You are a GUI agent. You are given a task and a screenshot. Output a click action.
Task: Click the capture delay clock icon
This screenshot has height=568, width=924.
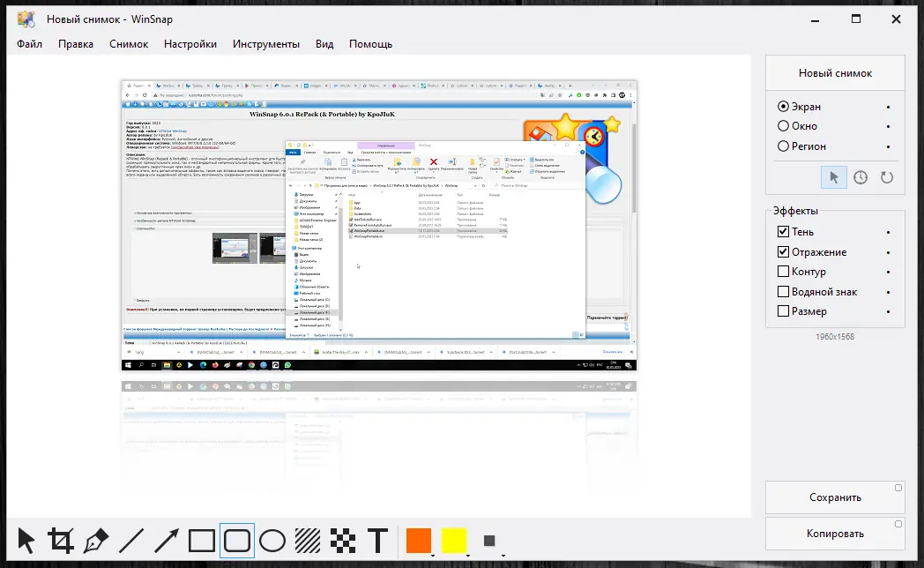click(861, 177)
